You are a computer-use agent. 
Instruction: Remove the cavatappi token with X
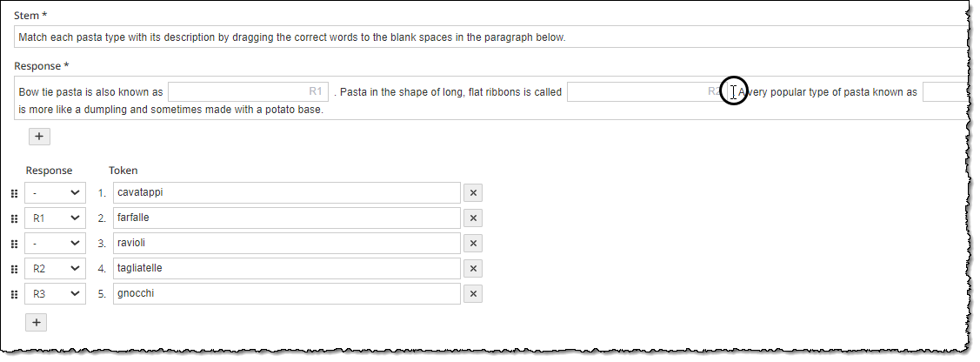[473, 193]
